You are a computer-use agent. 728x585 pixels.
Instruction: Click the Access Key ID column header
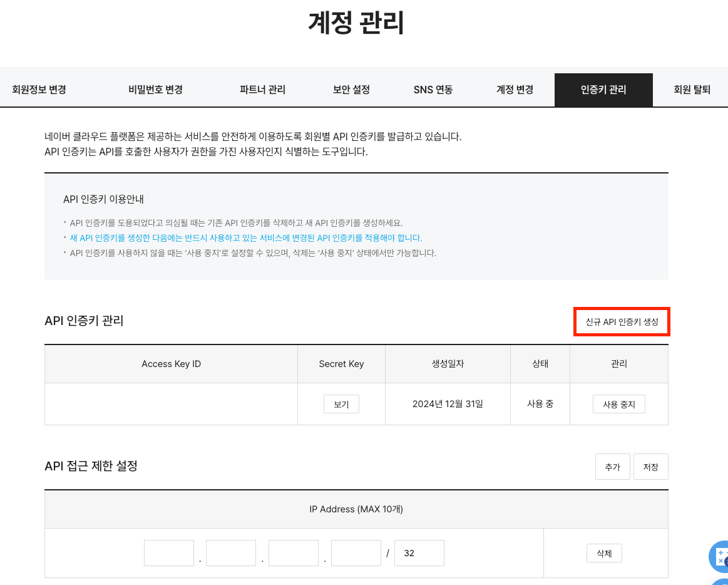[x=172, y=364]
